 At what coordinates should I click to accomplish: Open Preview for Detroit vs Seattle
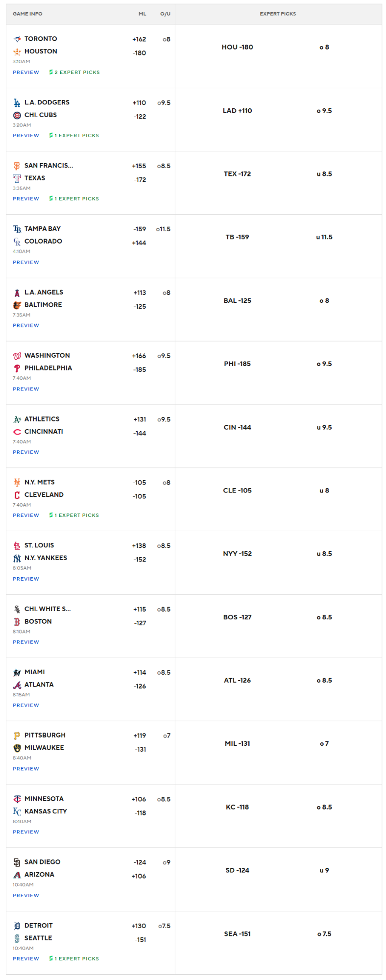(26, 958)
